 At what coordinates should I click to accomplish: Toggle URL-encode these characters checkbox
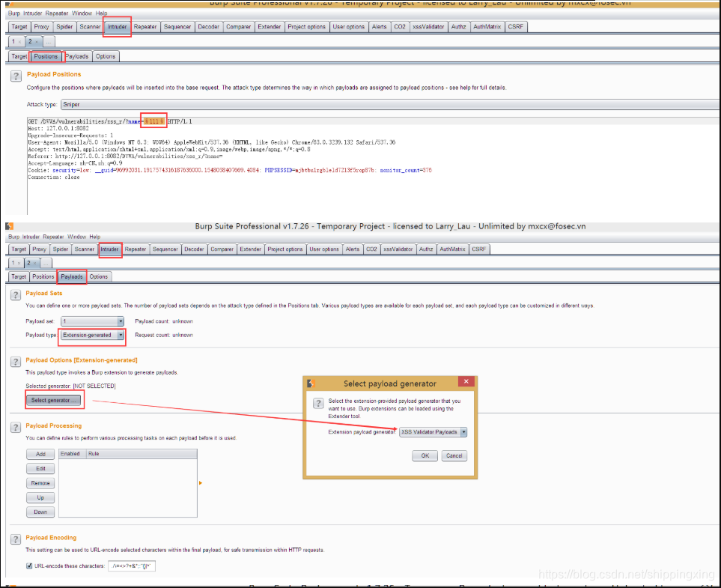coord(29,566)
